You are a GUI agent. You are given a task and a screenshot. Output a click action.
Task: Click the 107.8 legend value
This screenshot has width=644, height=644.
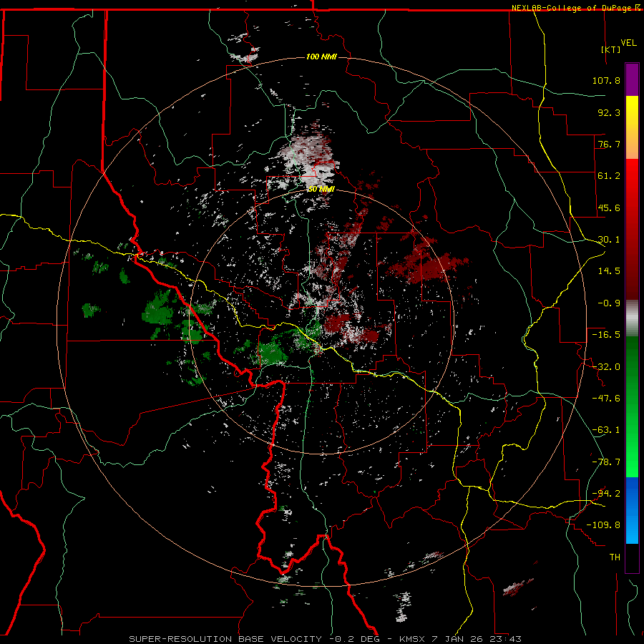click(x=606, y=80)
